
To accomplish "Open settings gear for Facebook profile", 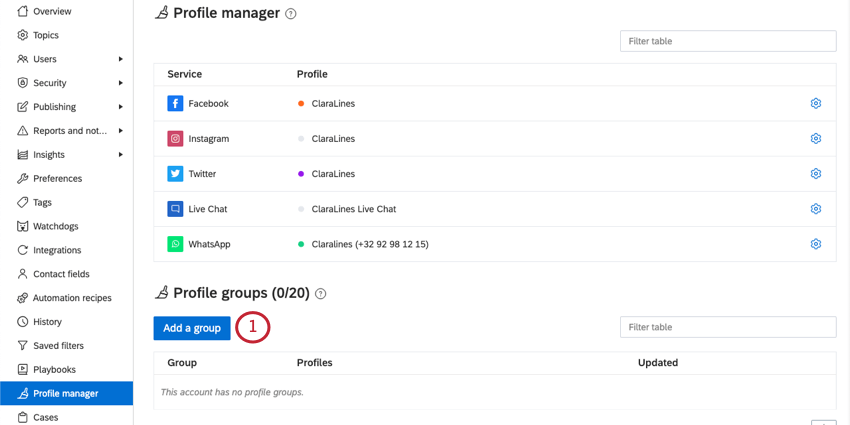I will [x=815, y=104].
